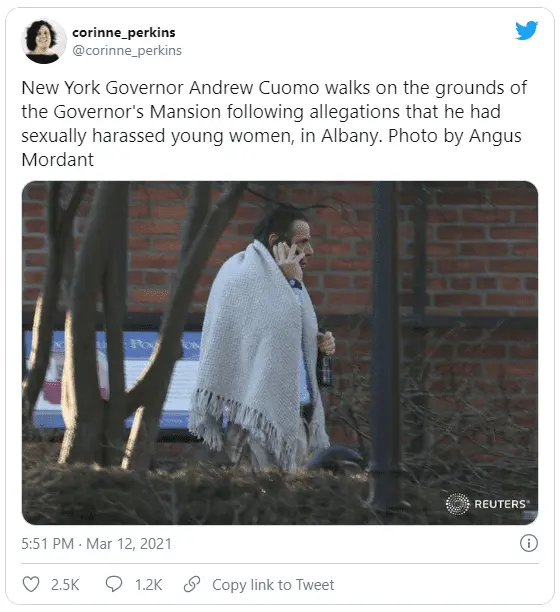This screenshot has height=612, width=560.
Task: Open the Twitter info circle icon
Action: (529, 543)
